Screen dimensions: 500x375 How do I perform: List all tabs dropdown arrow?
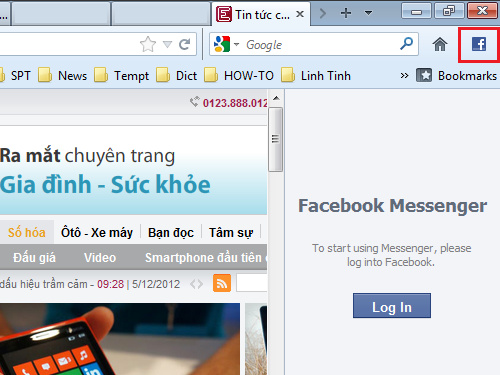[368, 13]
